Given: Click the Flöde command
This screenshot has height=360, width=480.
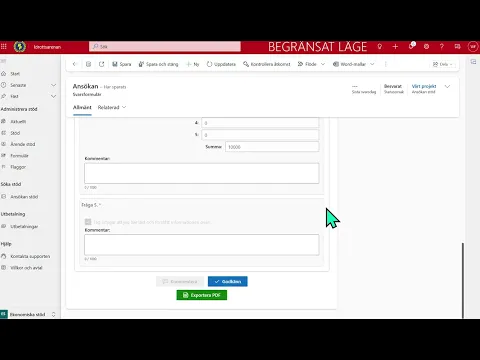Looking at the screenshot, I should coord(307,64).
